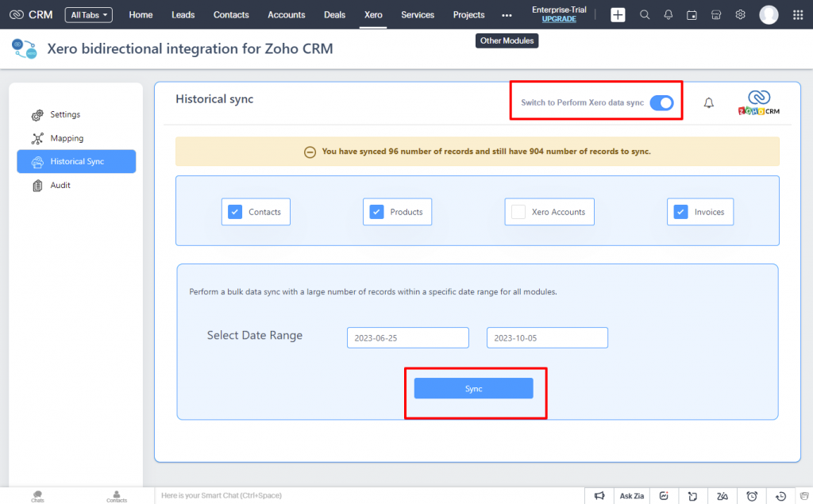The height and width of the screenshot is (504, 813).
Task: Click the Zoho CRM logo in the header
Action: (31, 14)
